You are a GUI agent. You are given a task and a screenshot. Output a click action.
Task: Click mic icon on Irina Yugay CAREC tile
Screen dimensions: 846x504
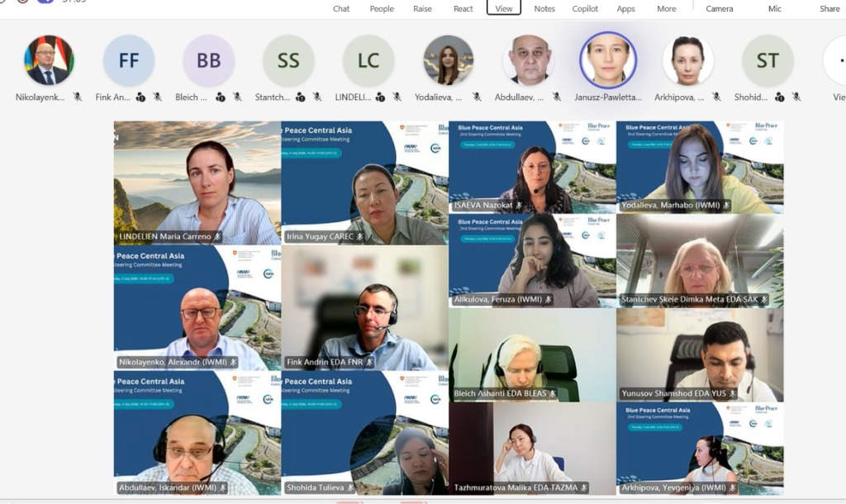tap(360, 236)
